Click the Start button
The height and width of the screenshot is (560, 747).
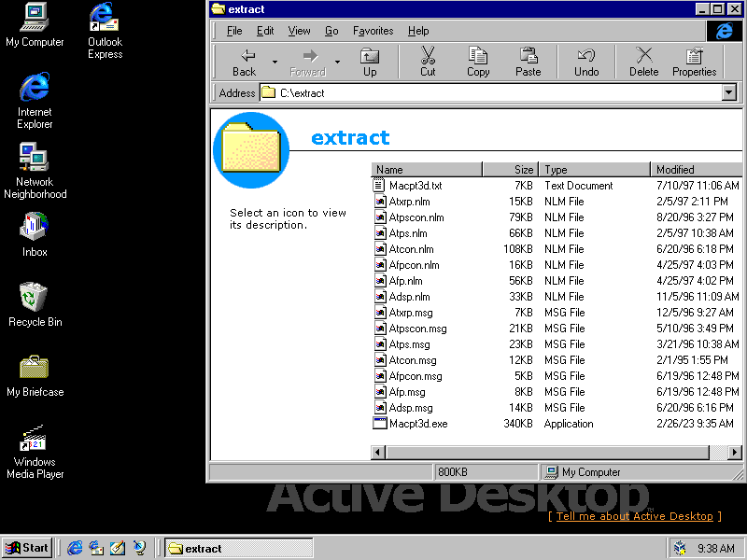pos(27,548)
